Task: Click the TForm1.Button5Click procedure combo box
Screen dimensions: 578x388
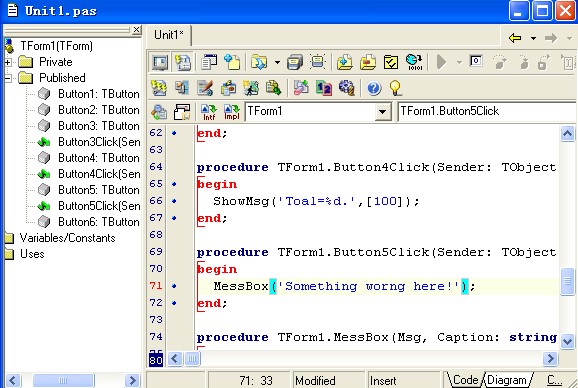Action: [x=488, y=111]
